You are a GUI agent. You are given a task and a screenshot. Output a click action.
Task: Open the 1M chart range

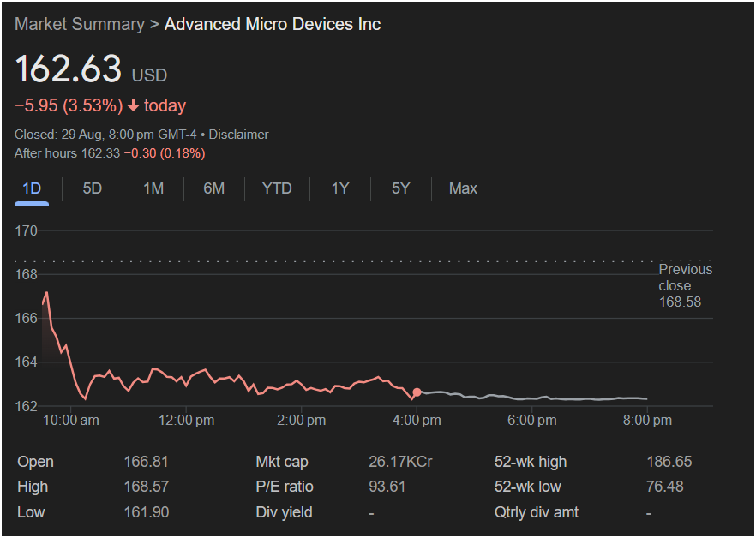tap(153, 188)
